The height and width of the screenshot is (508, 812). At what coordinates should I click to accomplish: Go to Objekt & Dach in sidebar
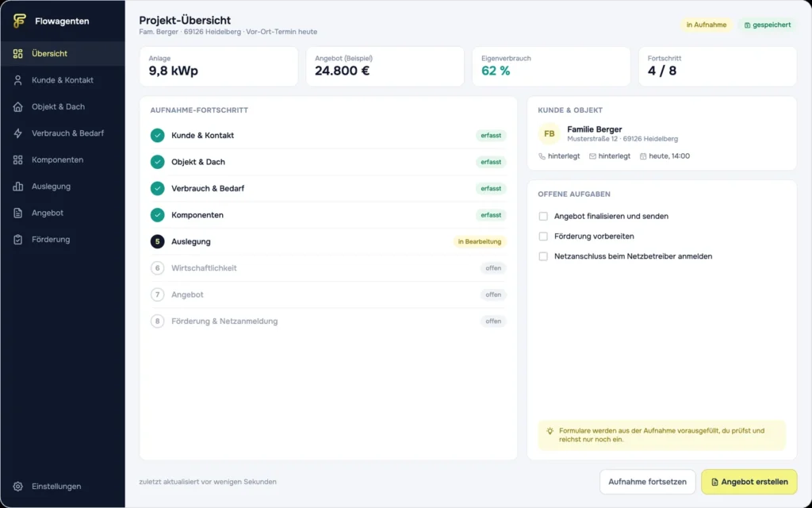point(63,107)
